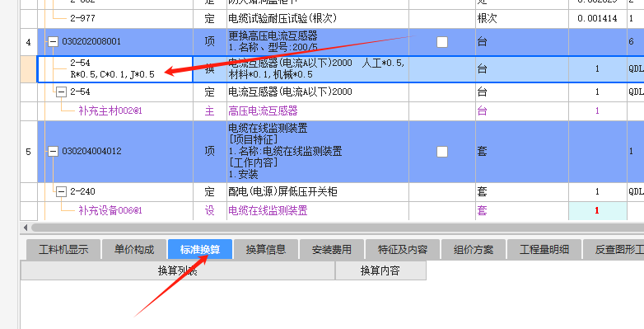Click the 换算列表 column header
The image size is (644, 329).
coord(177,270)
